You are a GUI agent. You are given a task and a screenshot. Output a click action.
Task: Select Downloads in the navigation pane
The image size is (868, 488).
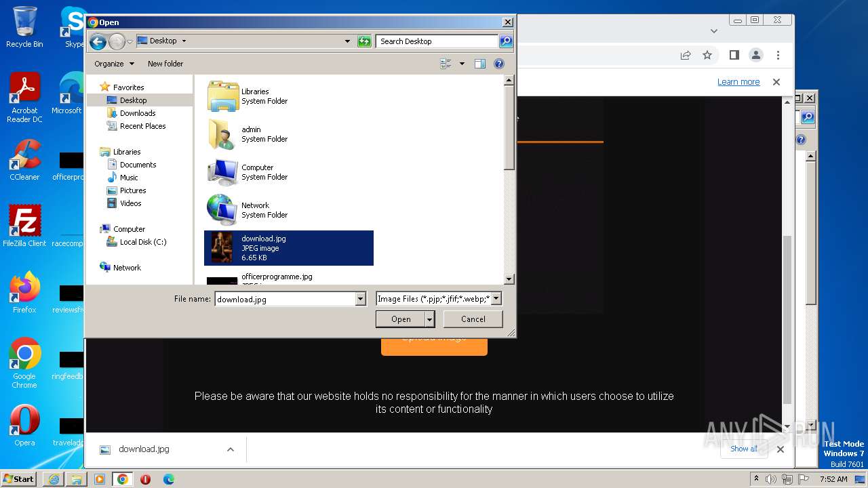(138, 113)
